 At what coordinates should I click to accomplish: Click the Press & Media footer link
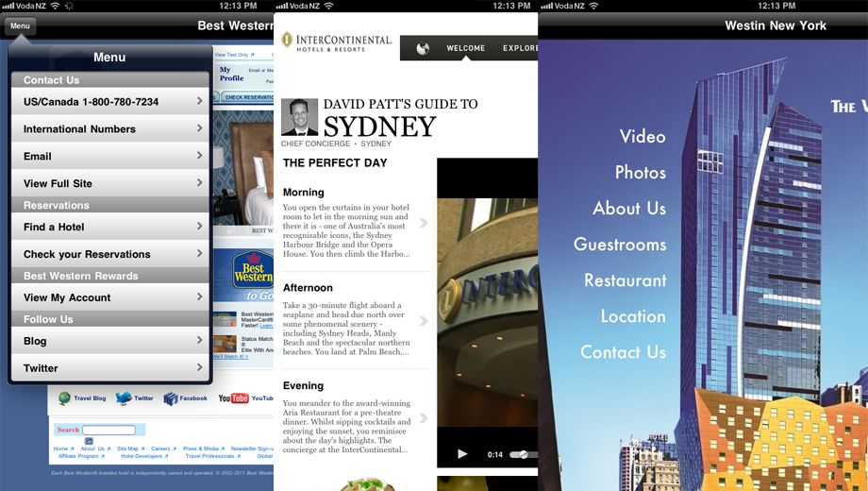[204, 449]
